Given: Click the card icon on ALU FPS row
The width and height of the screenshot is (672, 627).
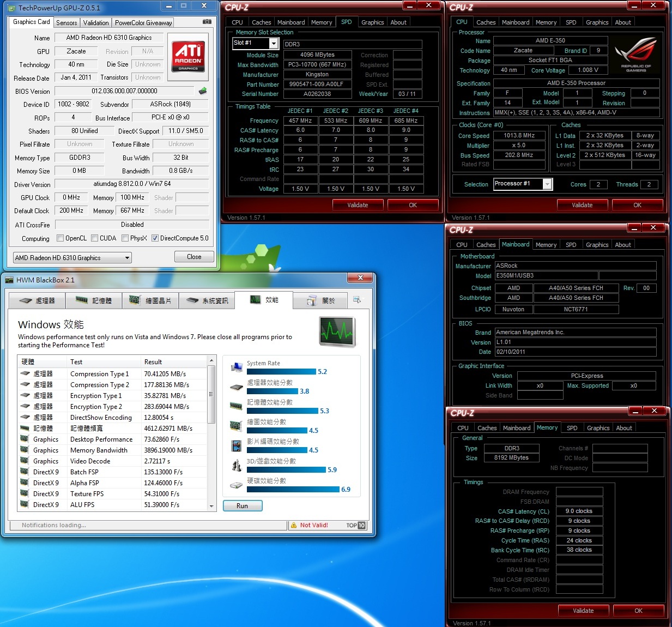Looking at the screenshot, I should [25, 504].
